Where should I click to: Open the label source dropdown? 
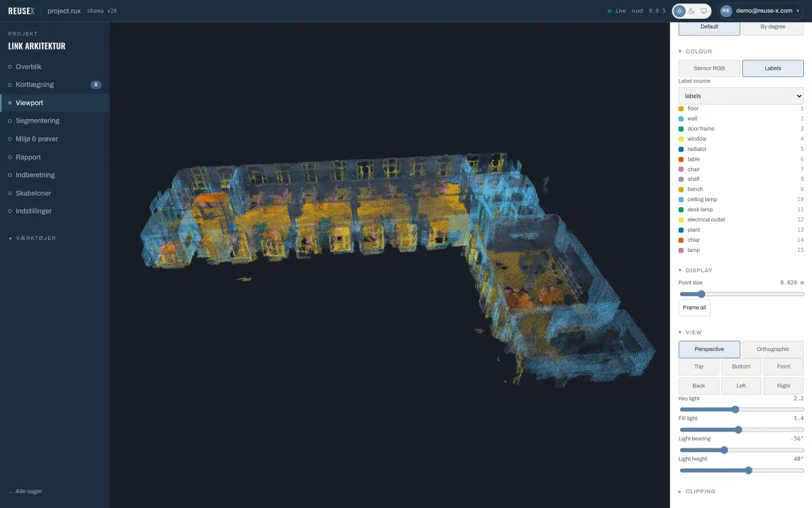pos(741,96)
